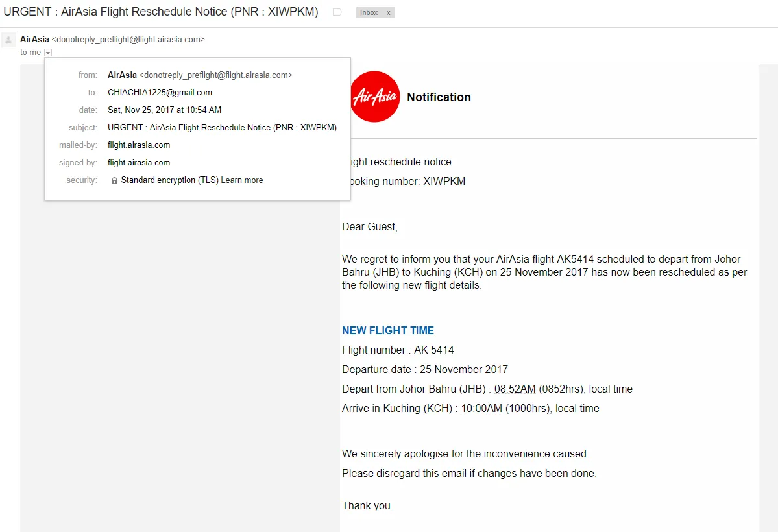Collapse details via arrow beside "to me"
Screen dimensions: 778x532
[48, 53]
